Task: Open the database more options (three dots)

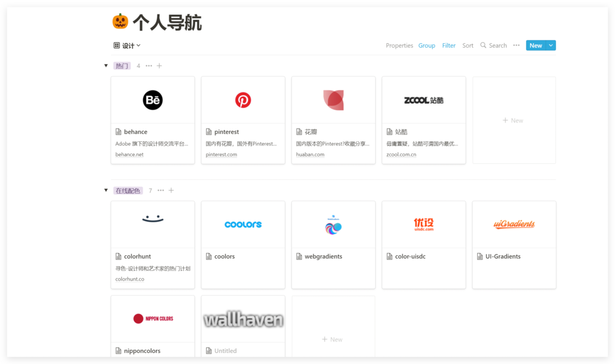Action: click(517, 46)
